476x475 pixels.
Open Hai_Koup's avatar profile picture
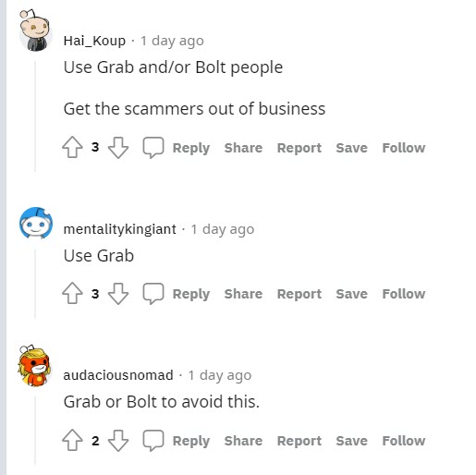[x=35, y=30]
